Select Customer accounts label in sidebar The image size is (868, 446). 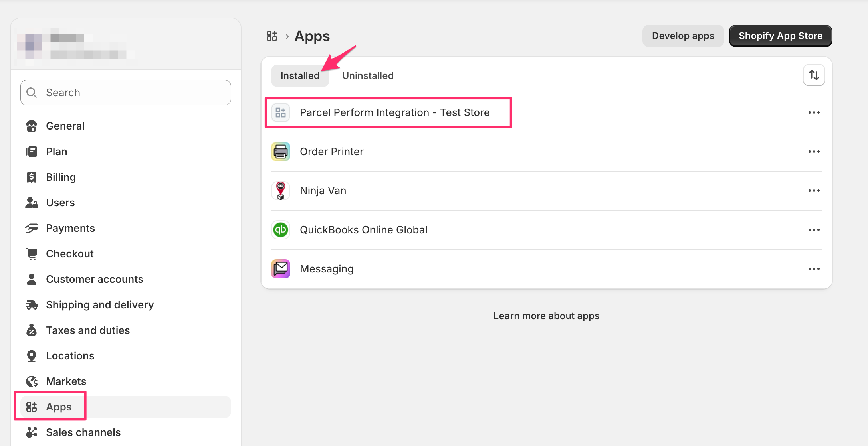pyautogui.click(x=95, y=279)
